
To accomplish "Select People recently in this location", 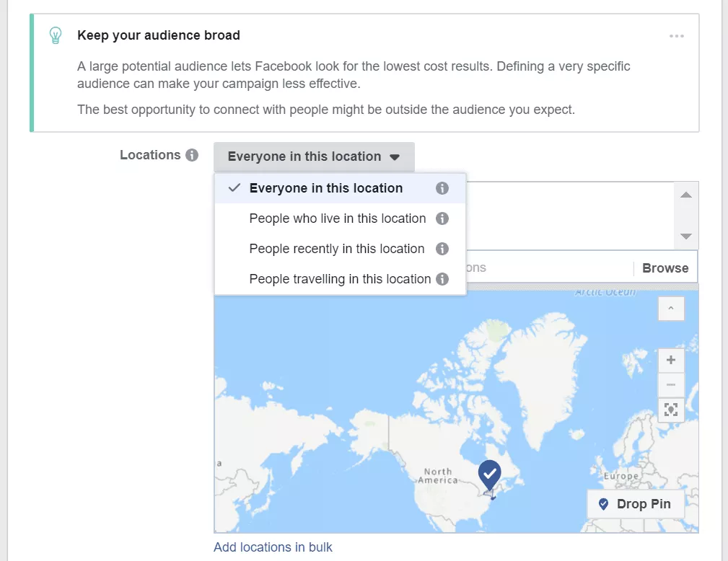I will pyautogui.click(x=337, y=249).
